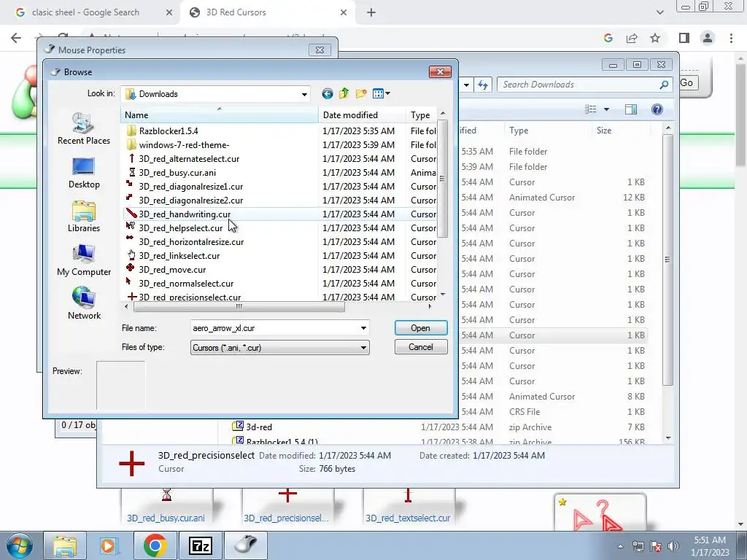Open Recent Places in the sidebar
This screenshot has height=560, width=747.
tap(84, 128)
